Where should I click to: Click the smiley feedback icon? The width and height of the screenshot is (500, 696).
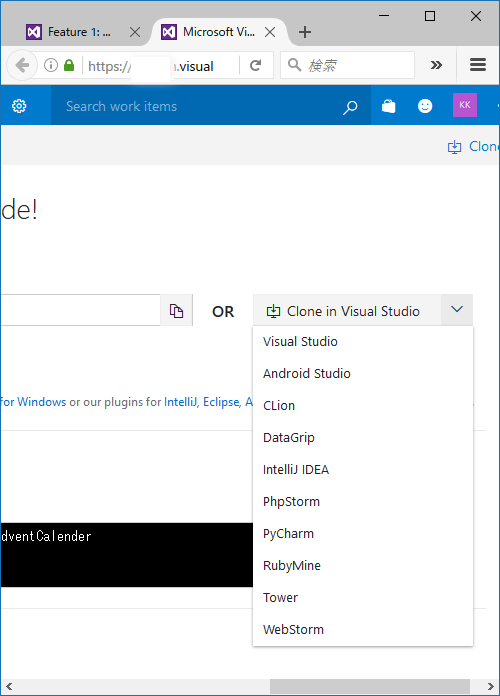pos(425,106)
